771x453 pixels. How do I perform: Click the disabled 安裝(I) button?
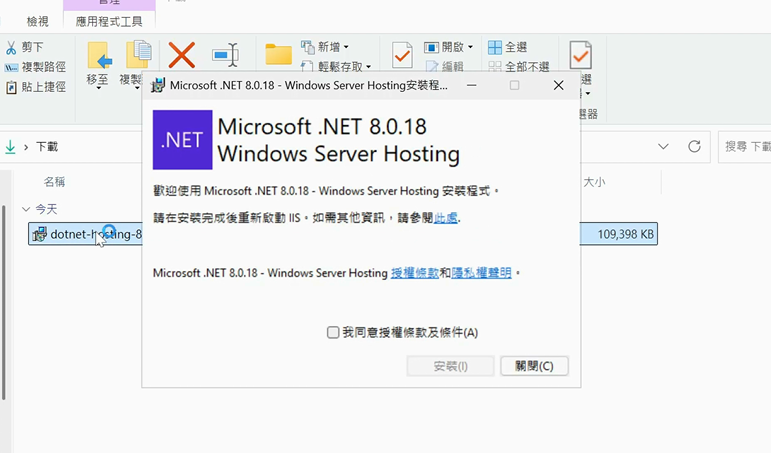[x=450, y=366]
